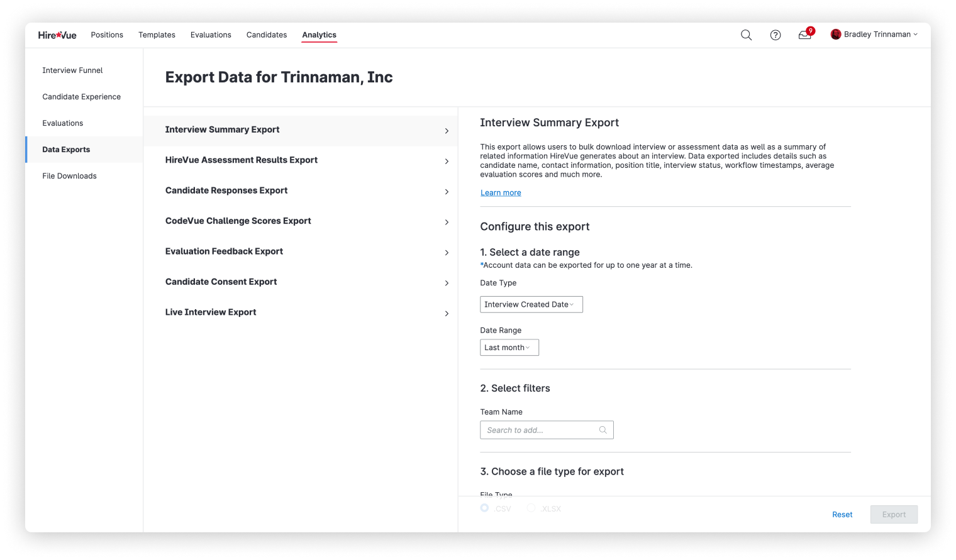Image resolution: width=956 pixels, height=560 pixels.
Task: Focus the Team Name search field
Action: click(x=547, y=430)
